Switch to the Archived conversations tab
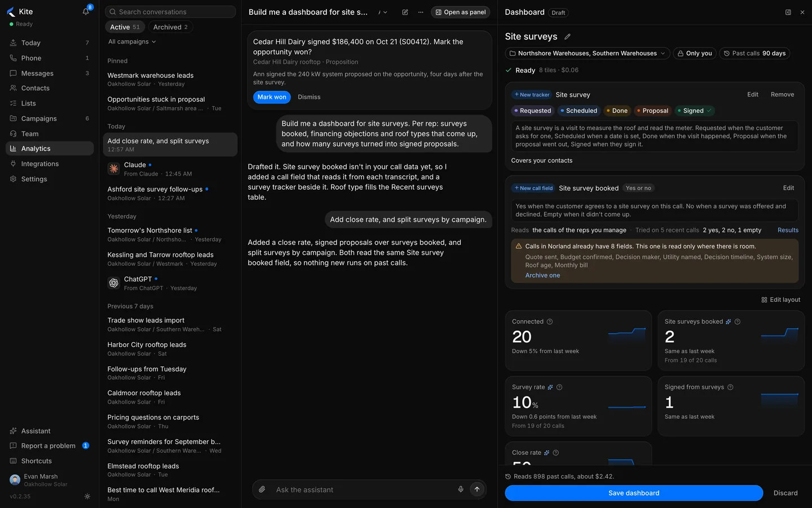The height and width of the screenshot is (508, 812). [170, 27]
